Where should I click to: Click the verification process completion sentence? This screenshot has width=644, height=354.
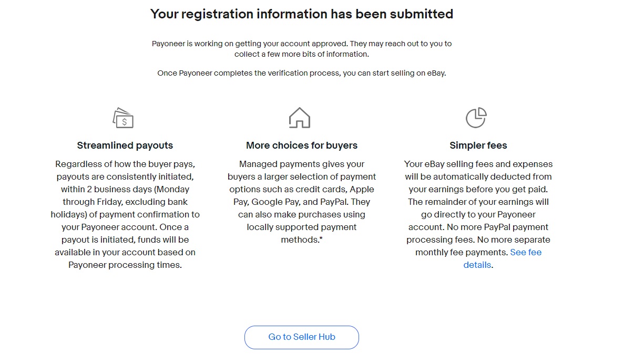point(302,73)
